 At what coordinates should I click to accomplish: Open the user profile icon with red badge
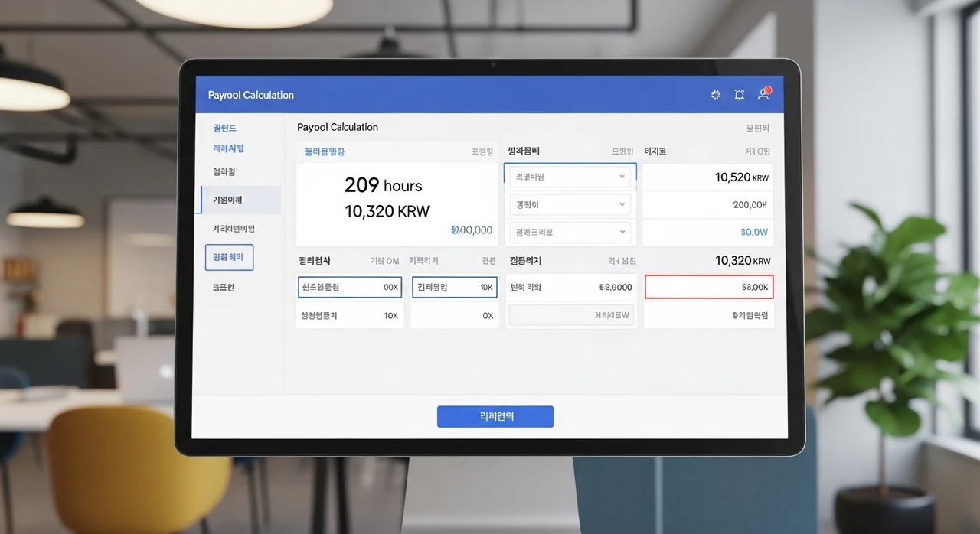point(763,95)
